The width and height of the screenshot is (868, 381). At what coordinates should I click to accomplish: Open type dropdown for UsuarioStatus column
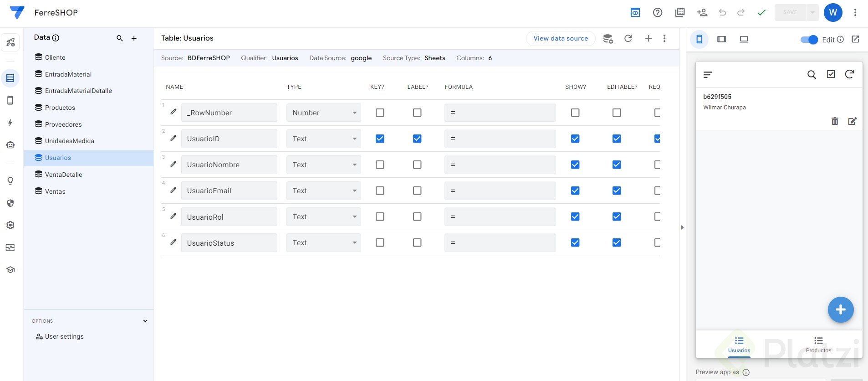click(x=323, y=243)
